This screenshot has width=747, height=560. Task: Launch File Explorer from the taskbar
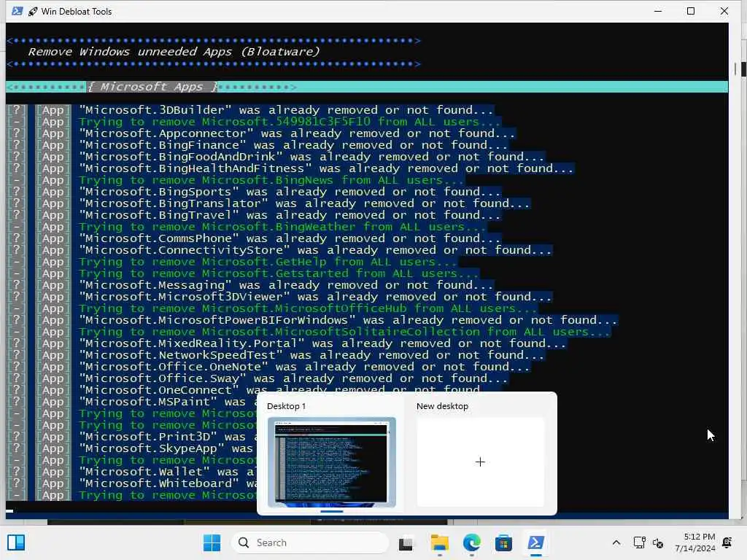439,542
